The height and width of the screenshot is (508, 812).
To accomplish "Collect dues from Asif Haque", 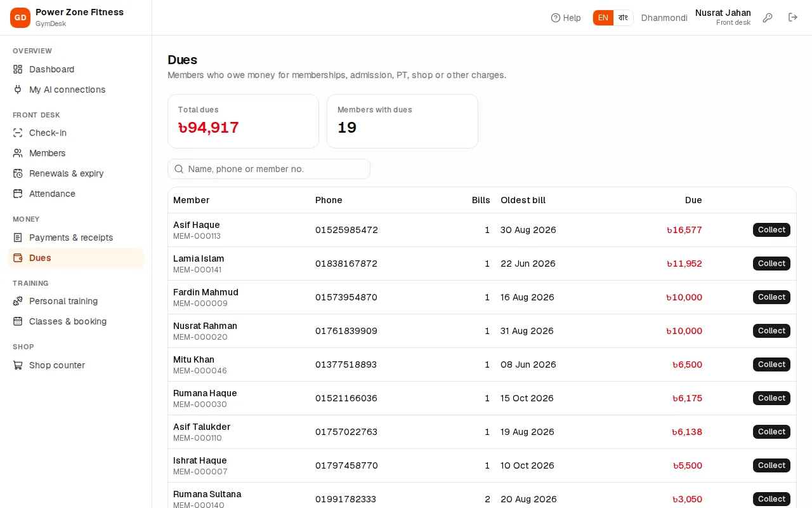I will coord(771,230).
